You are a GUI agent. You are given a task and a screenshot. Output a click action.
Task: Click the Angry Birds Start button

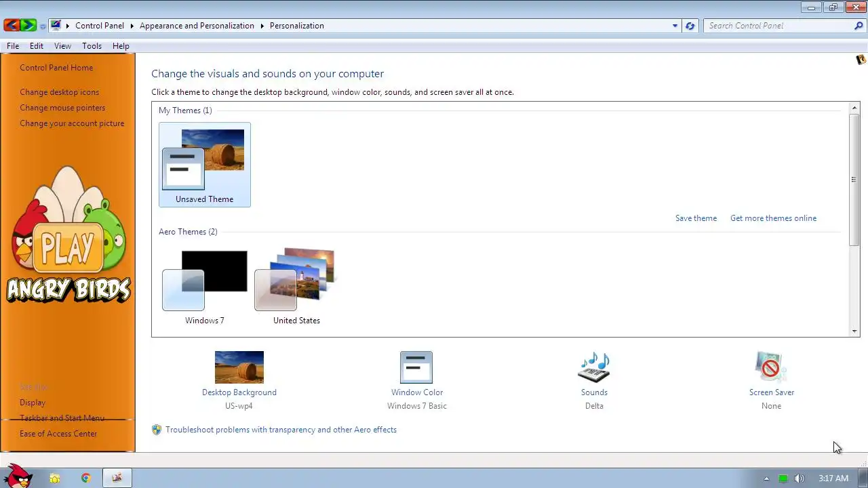coord(17,476)
